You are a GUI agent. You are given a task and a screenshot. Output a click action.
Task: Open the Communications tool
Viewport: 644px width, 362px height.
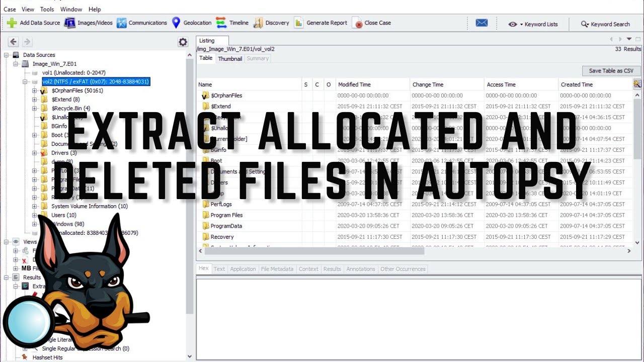[x=141, y=23]
